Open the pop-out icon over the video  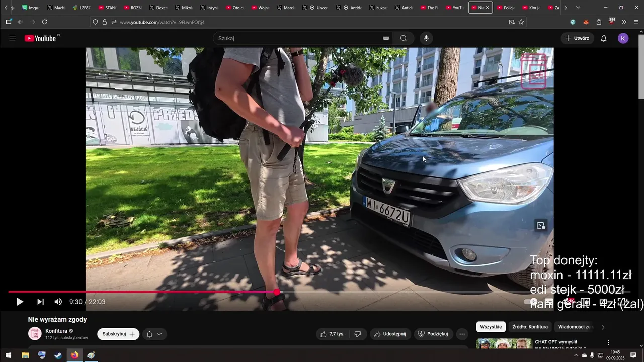541,226
